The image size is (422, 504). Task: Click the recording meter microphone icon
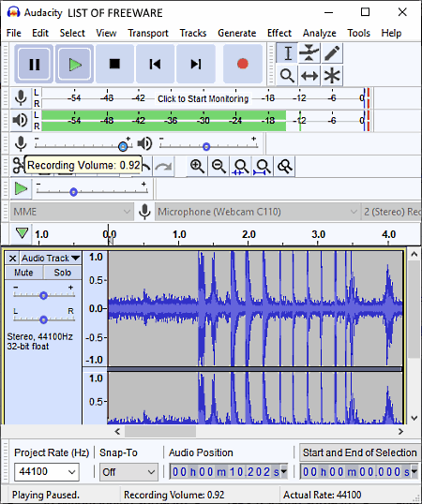click(21, 98)
